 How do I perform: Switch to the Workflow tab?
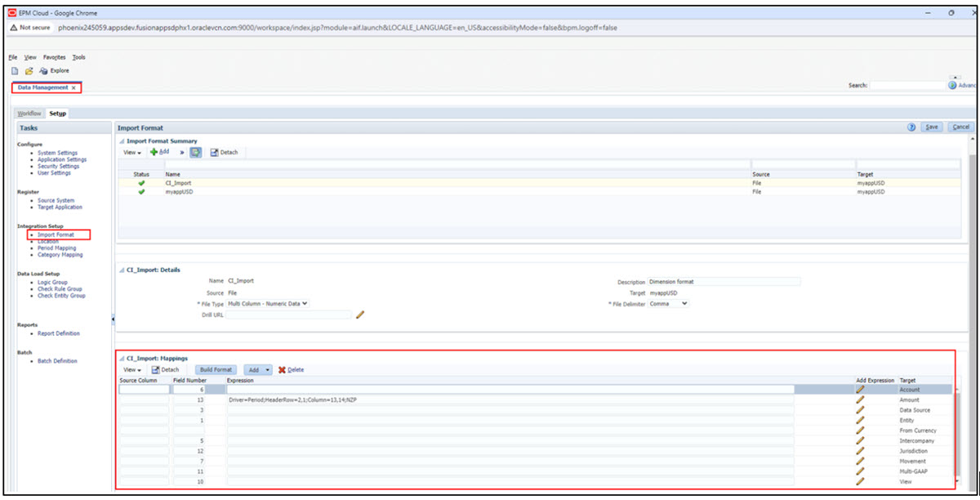pos(29,114)
